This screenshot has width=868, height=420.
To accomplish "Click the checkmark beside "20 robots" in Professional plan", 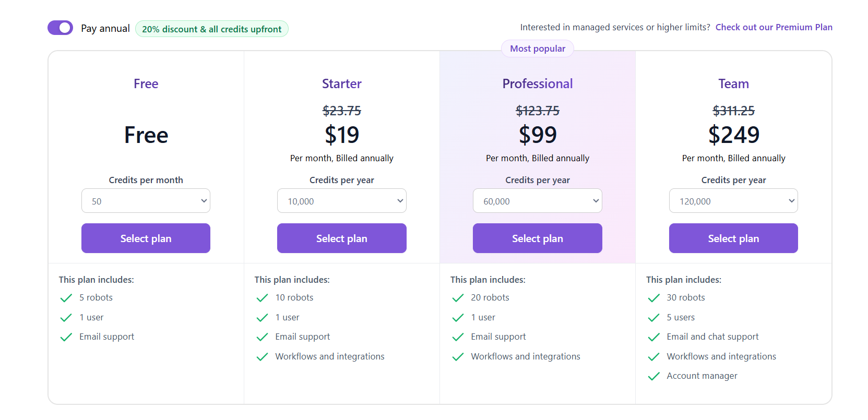I will pyautogui.click(x=458, y=297).
